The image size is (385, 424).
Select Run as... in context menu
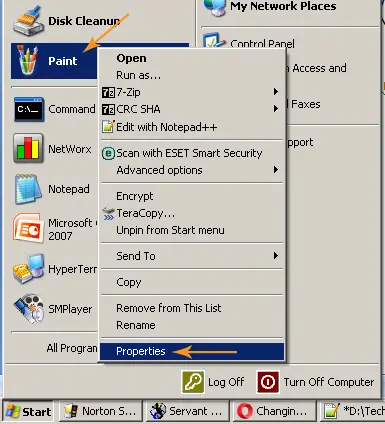192,75
